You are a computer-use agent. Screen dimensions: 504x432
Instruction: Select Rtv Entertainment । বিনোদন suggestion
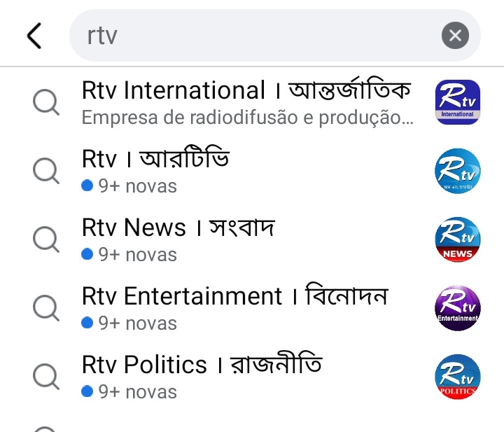click(x=235, y=295)
